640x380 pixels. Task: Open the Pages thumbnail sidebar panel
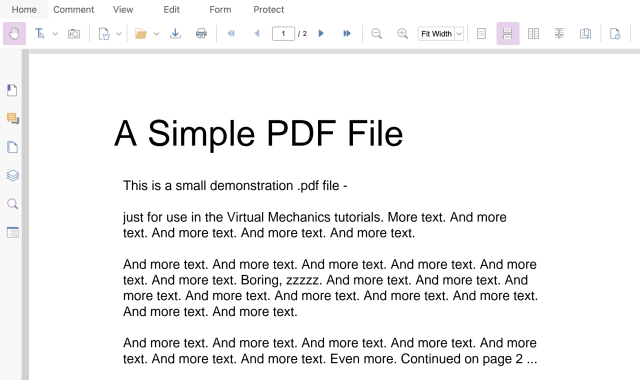point(13,147)
